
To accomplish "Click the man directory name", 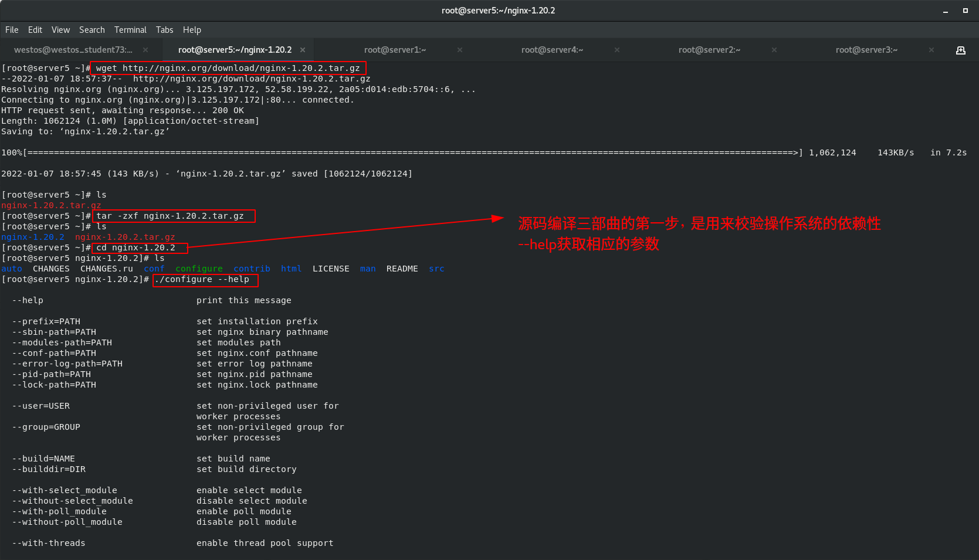I will (x=368, y=269).
